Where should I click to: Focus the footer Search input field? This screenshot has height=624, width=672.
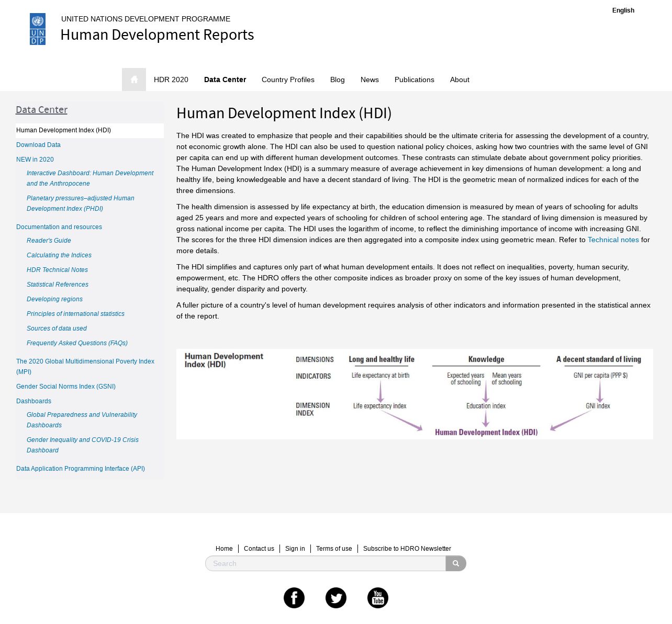pyautogui.click(x=326, y=563)
